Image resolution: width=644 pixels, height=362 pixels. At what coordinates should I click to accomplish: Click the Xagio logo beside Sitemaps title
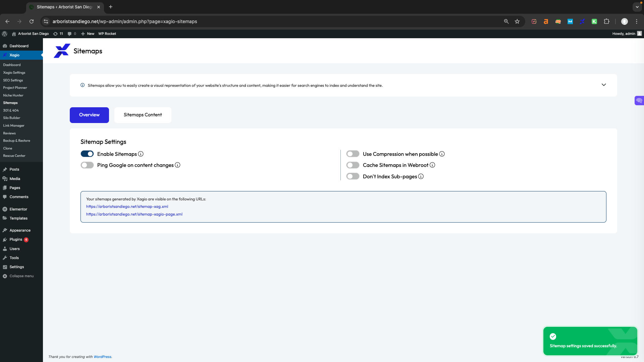click(62, 51)
